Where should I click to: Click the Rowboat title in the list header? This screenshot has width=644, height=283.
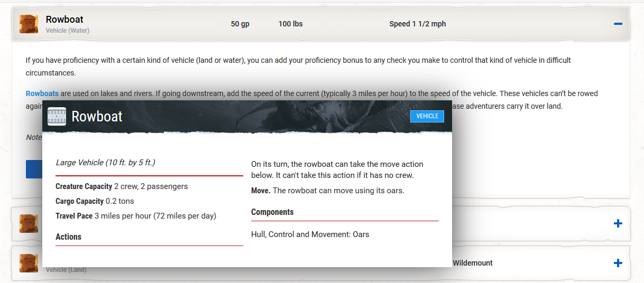coord(65,20)
